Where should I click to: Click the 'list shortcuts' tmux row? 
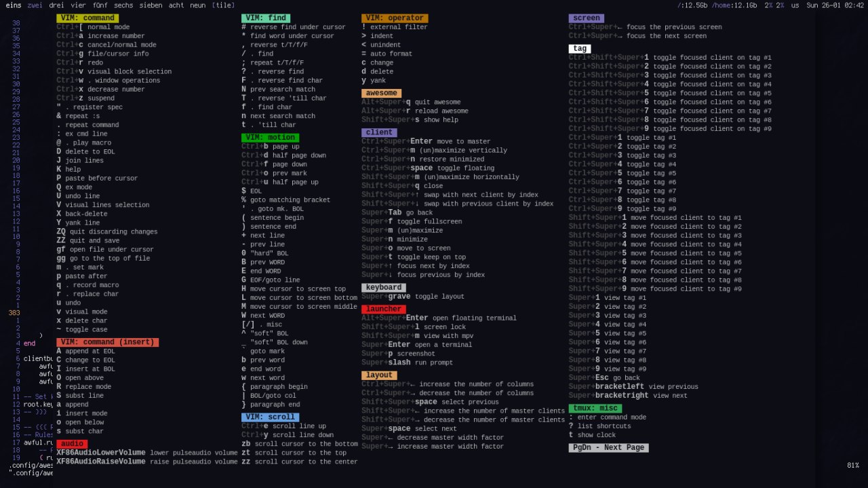click(599, 426)
